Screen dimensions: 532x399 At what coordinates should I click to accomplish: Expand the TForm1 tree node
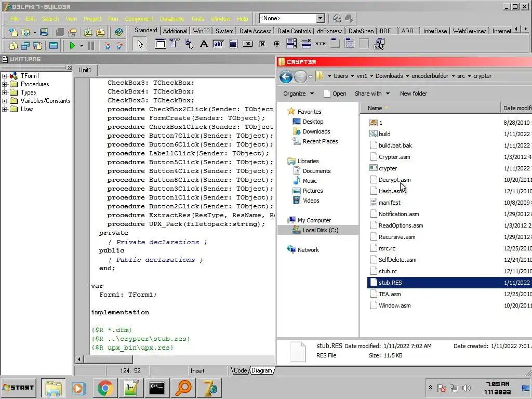coord(4,76)
